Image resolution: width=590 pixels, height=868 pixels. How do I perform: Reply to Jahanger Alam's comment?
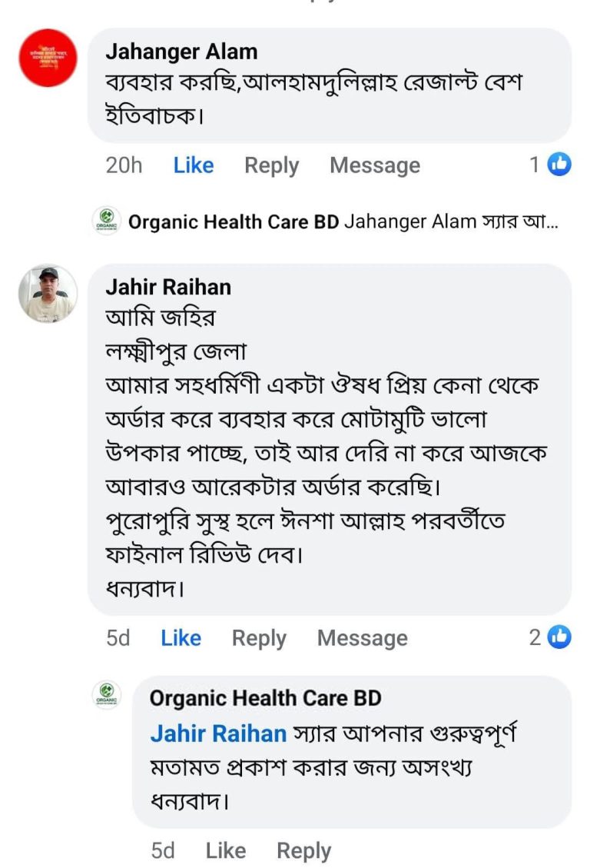click(x=271, y=165)
